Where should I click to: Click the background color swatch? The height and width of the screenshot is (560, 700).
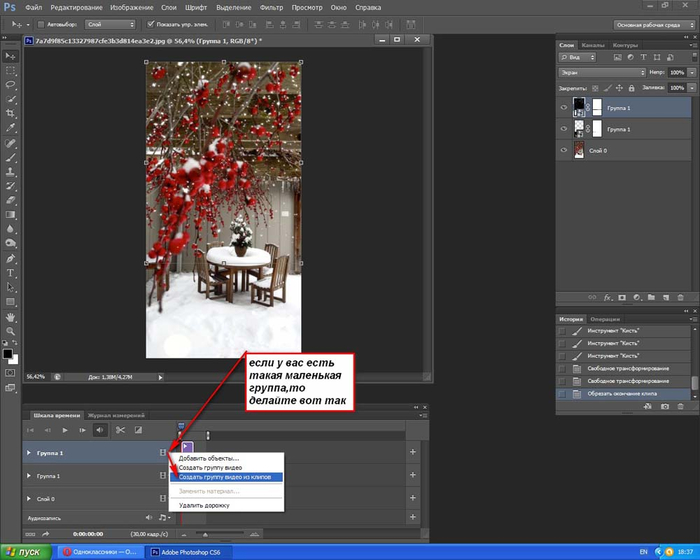coord(14,360)
